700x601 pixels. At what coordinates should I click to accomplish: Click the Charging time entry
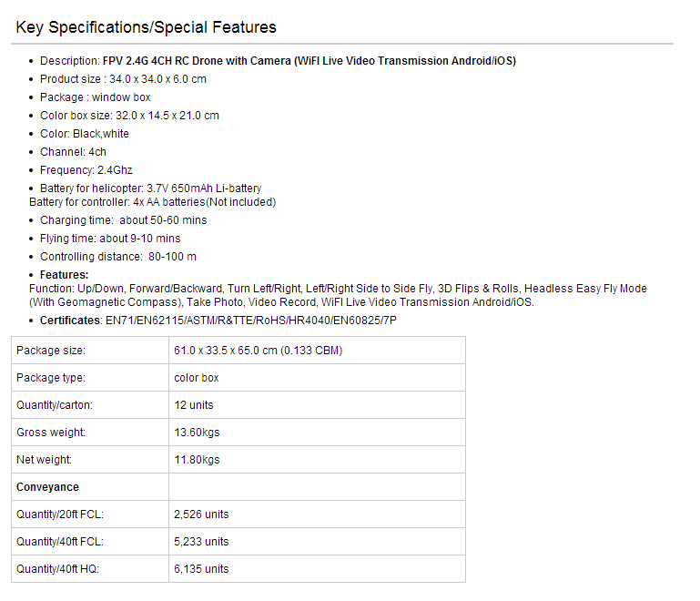coord(123,220)
